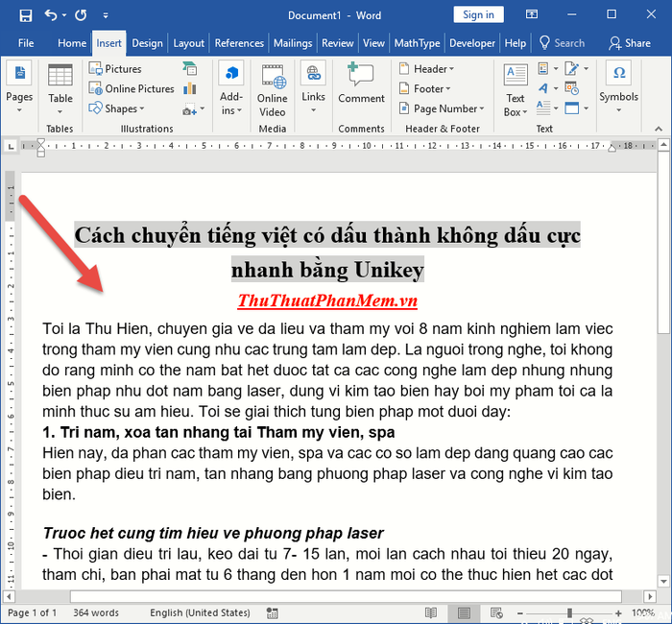The height and width of the screenshot is (624, 672).
Task: Open zoom dialog via 100% label
Action: point(643,612)
